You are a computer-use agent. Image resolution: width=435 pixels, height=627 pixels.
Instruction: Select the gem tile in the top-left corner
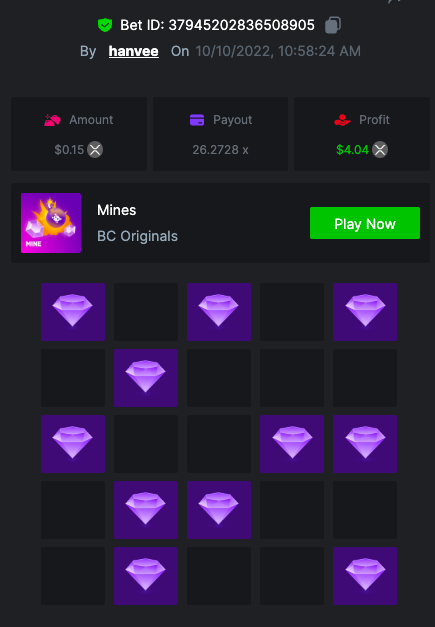[73, 312]
